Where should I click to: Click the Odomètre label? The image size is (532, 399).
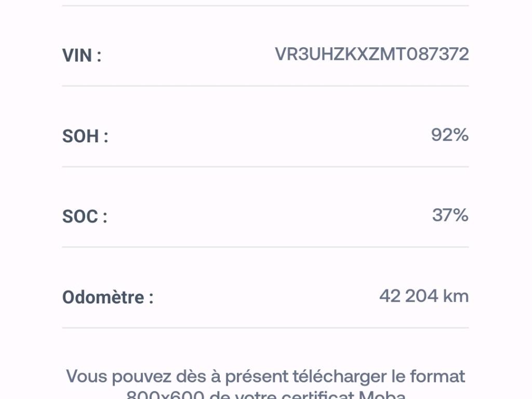coord(108,297)
